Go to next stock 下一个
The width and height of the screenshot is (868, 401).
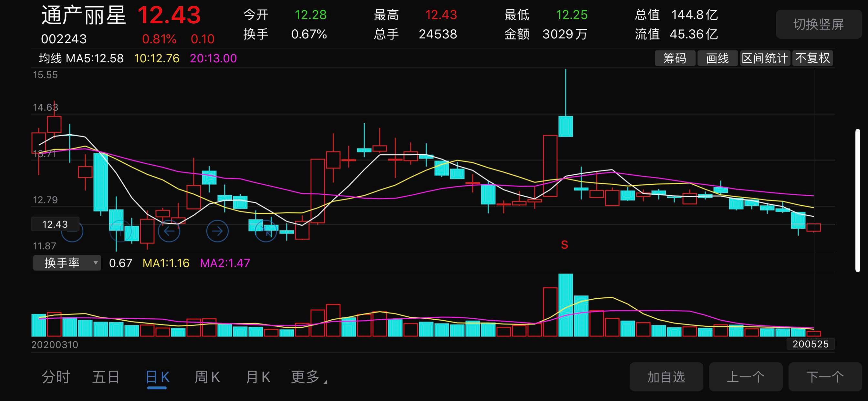[825, 377]
